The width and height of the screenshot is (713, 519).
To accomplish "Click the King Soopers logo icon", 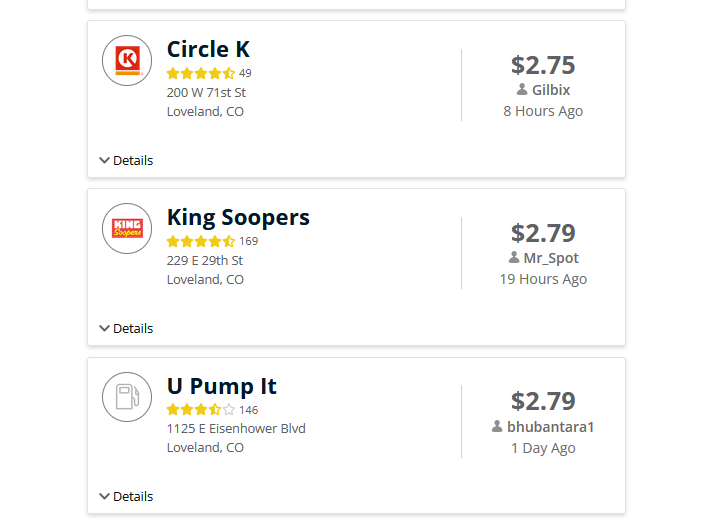I will point(127,228).
